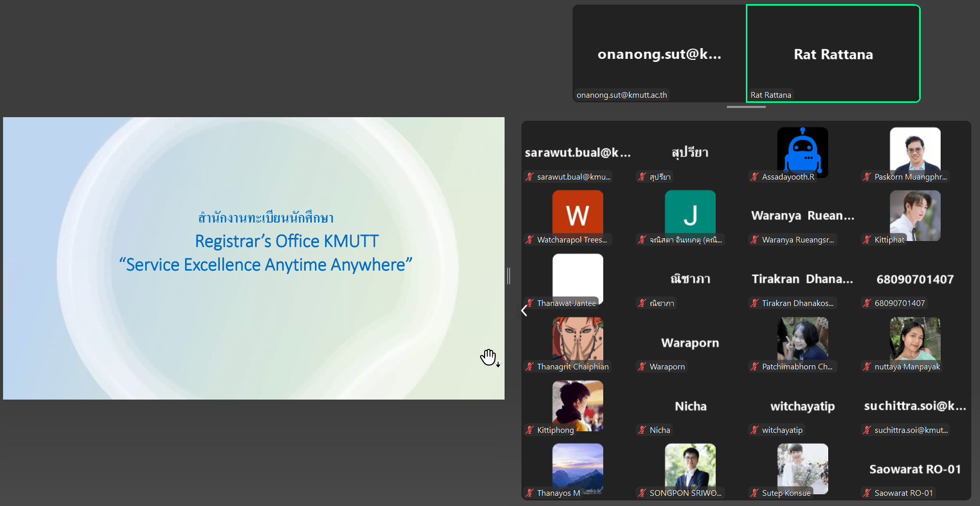Click large Saowarat RO-01 name text
Screen dimensions: 980x506
(x=915, y=469)
